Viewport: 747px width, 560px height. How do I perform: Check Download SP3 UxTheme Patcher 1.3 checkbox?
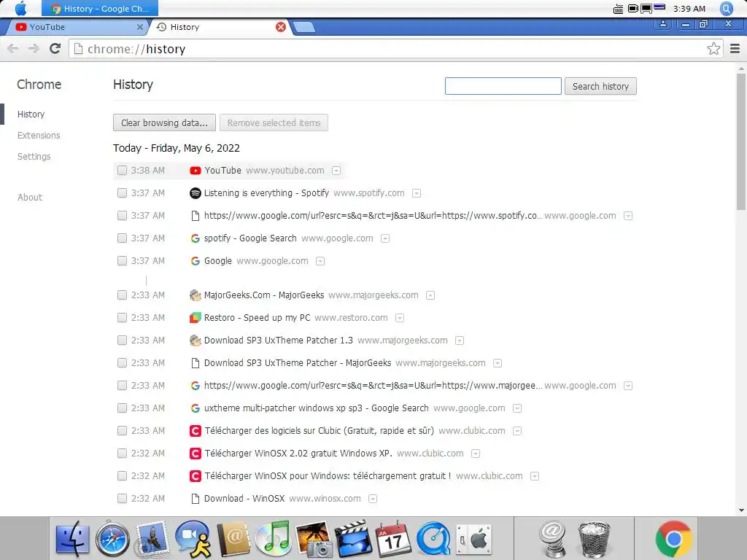pyautogui.click(x=122, y=341)
